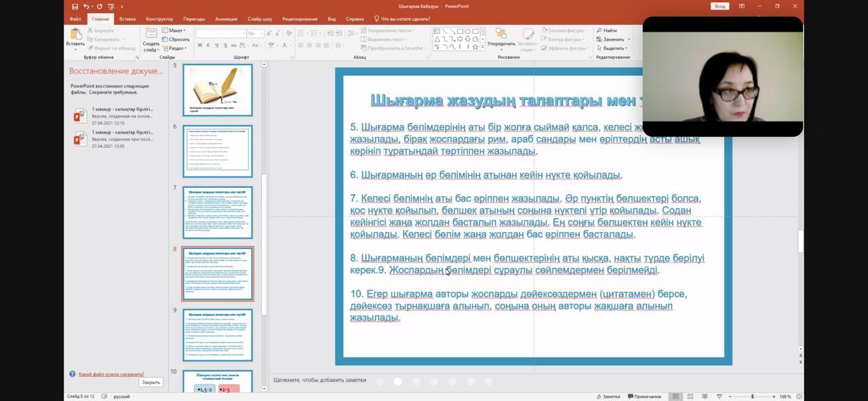Click the Вставить (Paste) clipboard icon

point(75,34)
